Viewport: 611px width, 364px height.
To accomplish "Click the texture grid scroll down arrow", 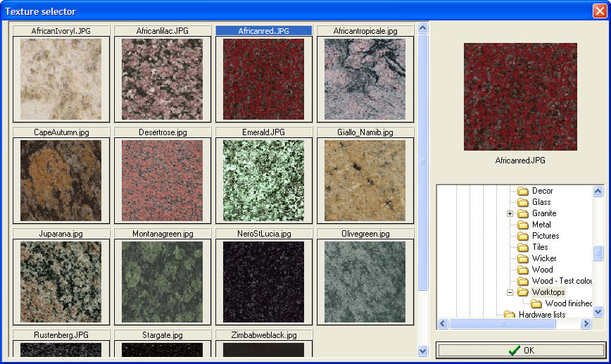I will point(423,351).
